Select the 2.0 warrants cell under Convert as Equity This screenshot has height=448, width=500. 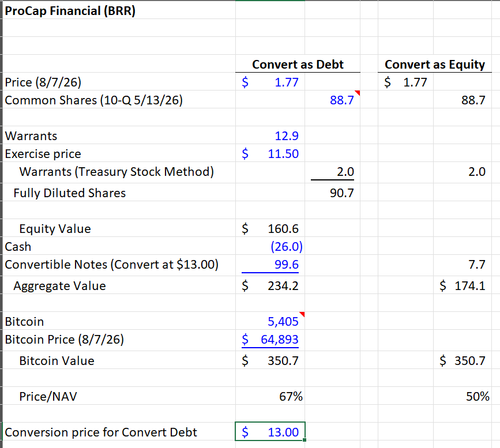(463, 172)
